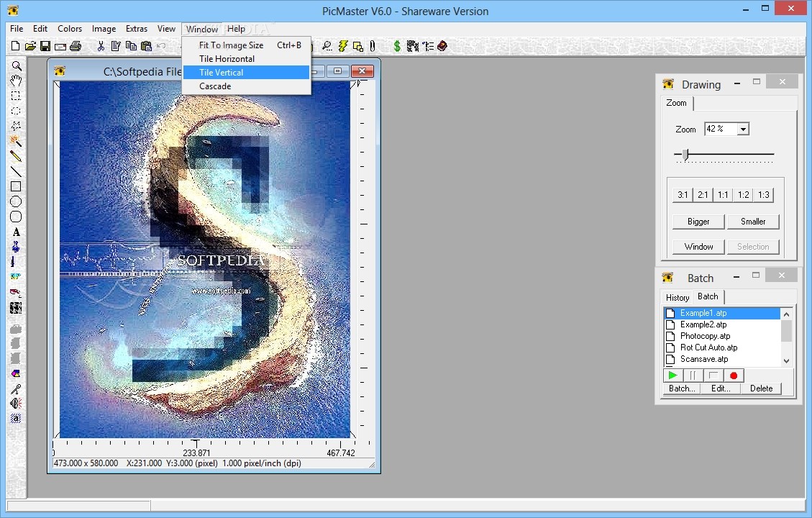This screenshot has width=812, height=518.
Task: Click the Cut scissors icon
Action: tap(101, 46)
